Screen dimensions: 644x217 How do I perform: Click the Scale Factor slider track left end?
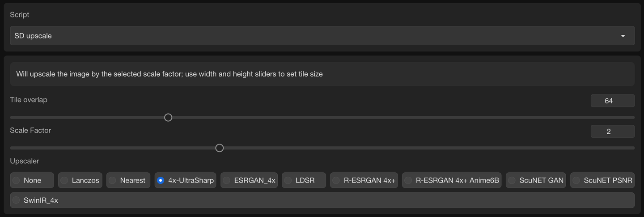[x=13, y=148]
